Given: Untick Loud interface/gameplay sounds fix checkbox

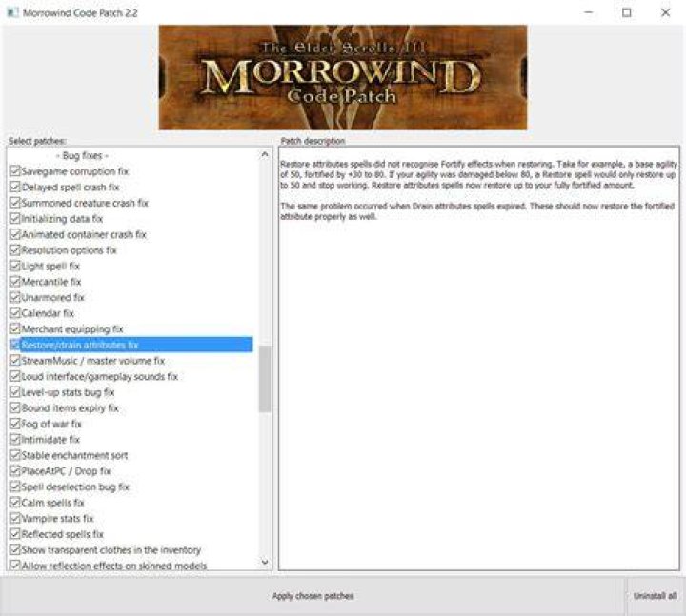Looking at the screenshot, I should [x=15, y=376].
